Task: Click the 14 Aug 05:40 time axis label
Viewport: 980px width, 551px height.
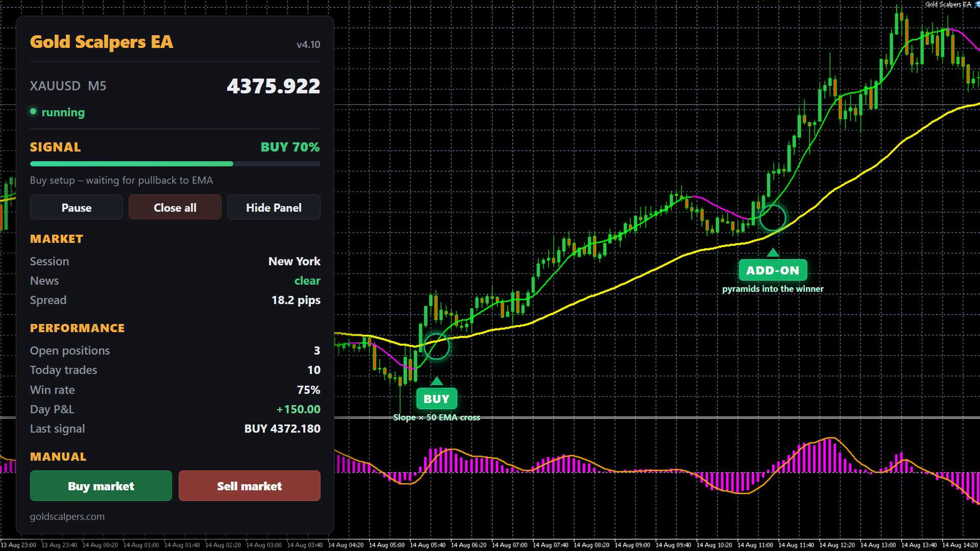Action: [x=428, y=545]
